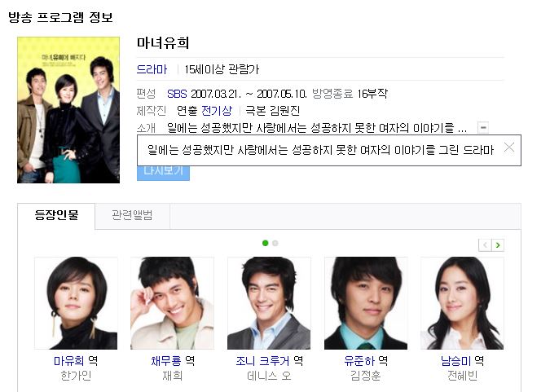This screenshot has width=550, height=392.
Task: Close the synopsis popup with X
Action: point(509,148)
